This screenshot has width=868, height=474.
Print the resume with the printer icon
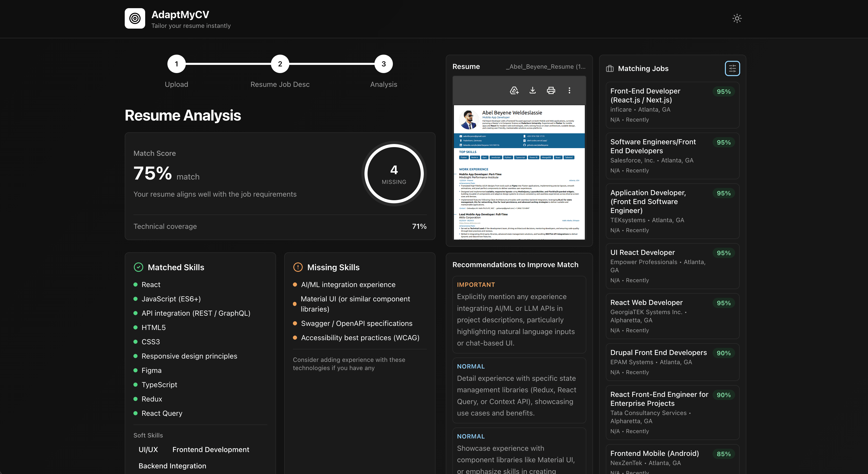[x=551, y=90]
